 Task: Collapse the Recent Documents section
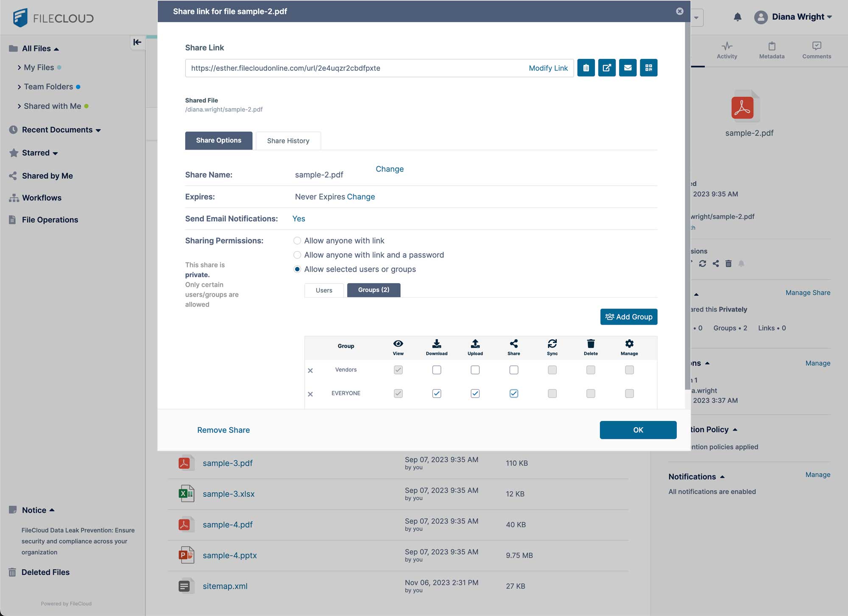[x=98, y=130]
